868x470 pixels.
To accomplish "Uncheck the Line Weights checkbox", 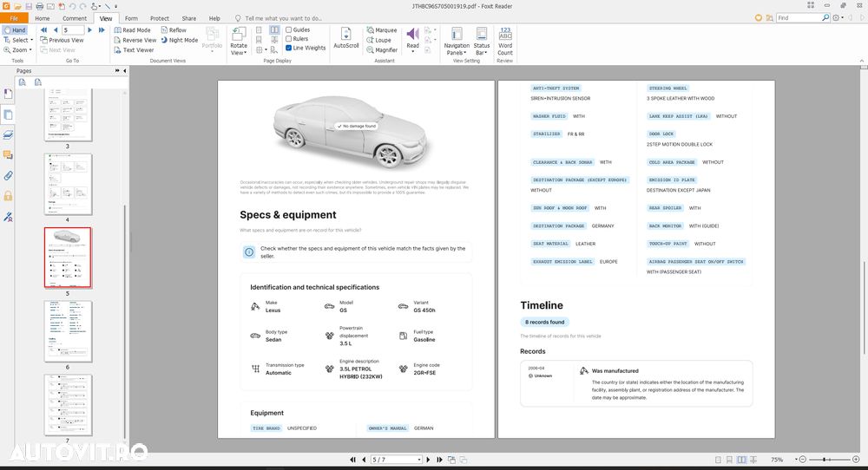I will point(289,49).
